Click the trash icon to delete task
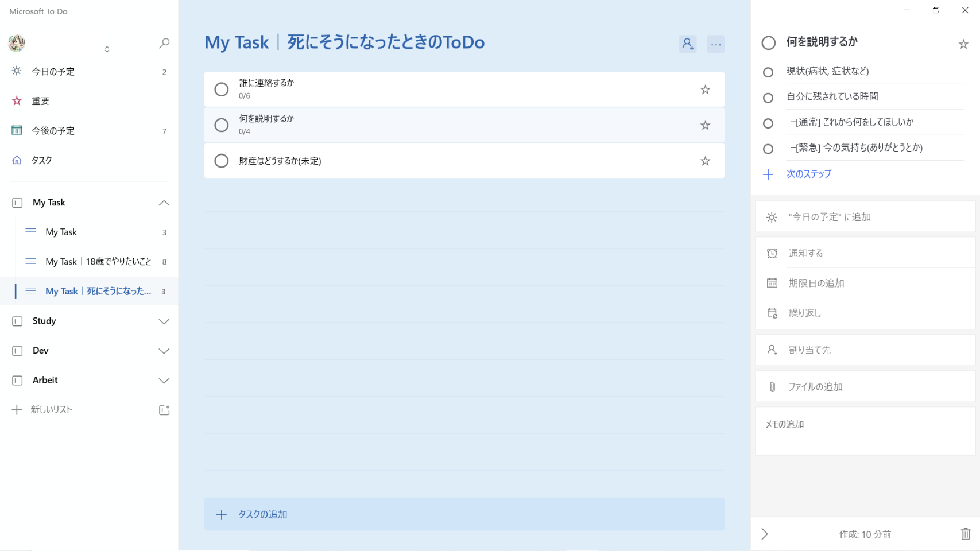Image resolution: width=980 pixels, height=551 pixels. pos(965,534)
